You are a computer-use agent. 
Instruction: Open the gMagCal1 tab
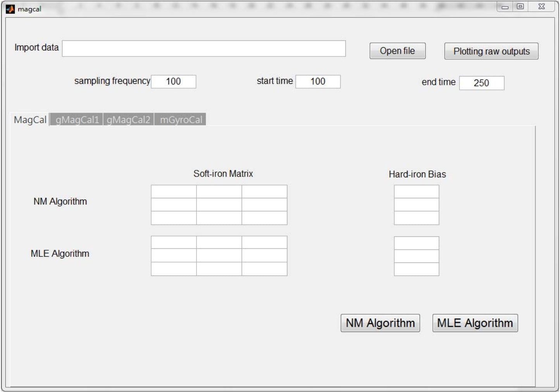tap(77, 120)
